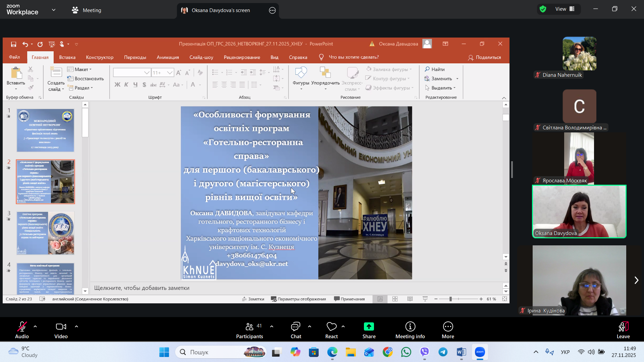Show next participants with right arrow

point(636,280)
